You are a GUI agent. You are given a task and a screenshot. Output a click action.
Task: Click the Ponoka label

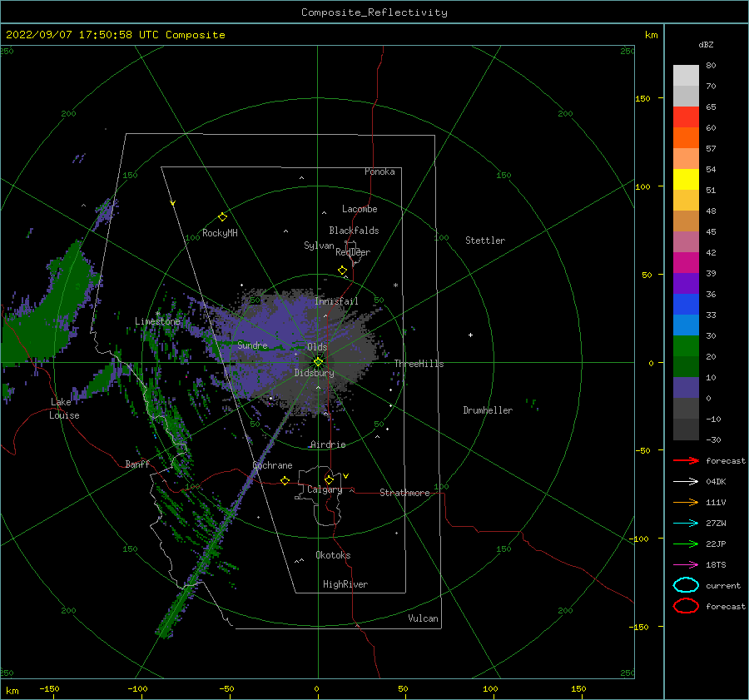click(379, 171)
